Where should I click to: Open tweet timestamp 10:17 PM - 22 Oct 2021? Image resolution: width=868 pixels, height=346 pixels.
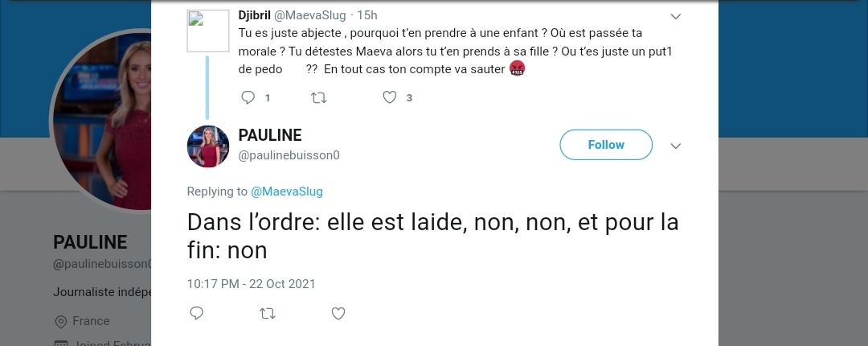251,283
